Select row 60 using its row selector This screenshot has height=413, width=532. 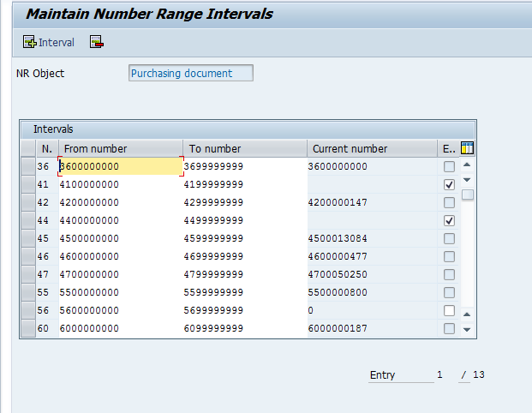click(x=28, y=328)
